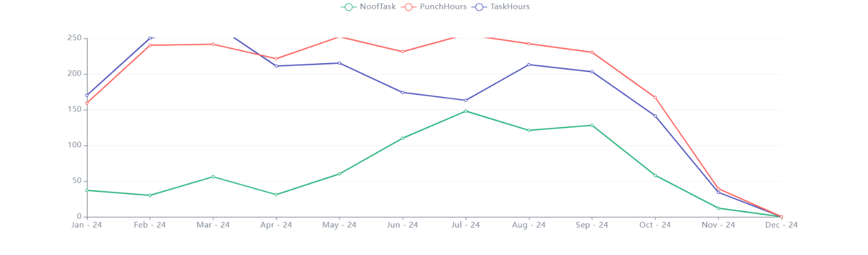
Task: Select the TaskHours marker at Aug 24
Action: (x=529, y=64)
